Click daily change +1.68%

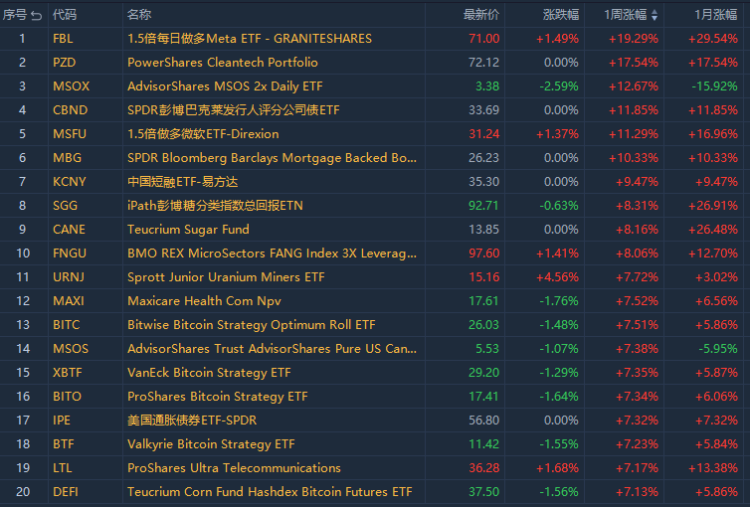click(557, 468)
